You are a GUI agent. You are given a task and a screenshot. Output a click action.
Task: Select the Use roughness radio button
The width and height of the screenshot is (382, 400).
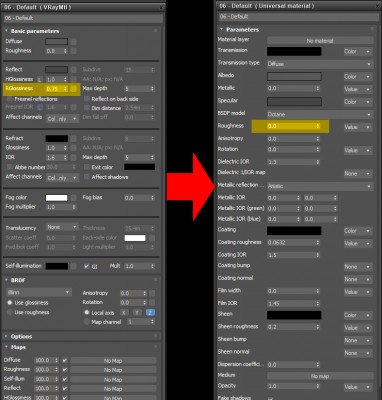click(10, 312)
